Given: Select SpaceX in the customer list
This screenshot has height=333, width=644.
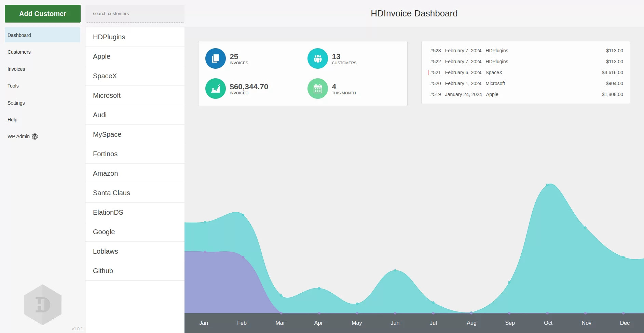Looking at the screenshot, I should point(105,76).
